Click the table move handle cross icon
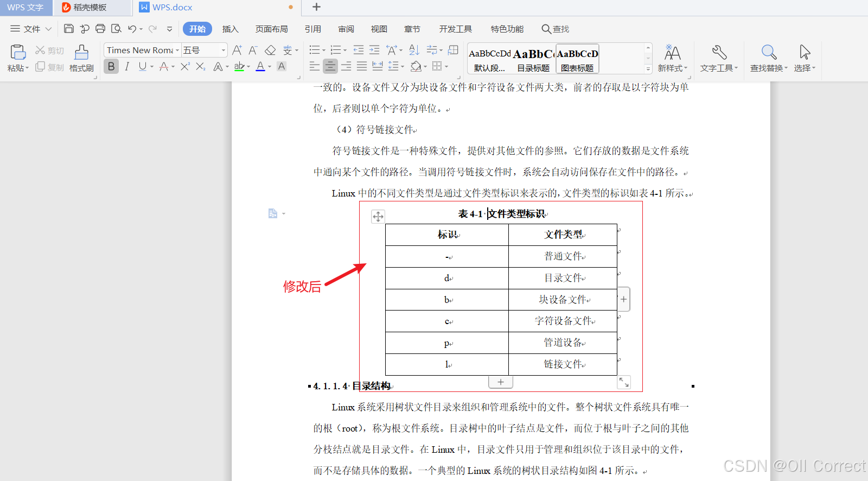 click(x=378, y=217)
